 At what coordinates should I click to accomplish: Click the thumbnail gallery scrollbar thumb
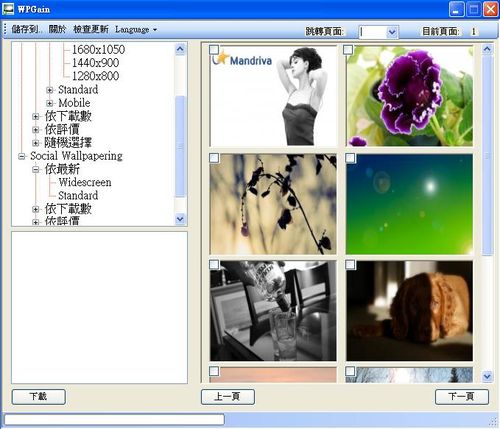pyautogui.click(x=487, y=156)
